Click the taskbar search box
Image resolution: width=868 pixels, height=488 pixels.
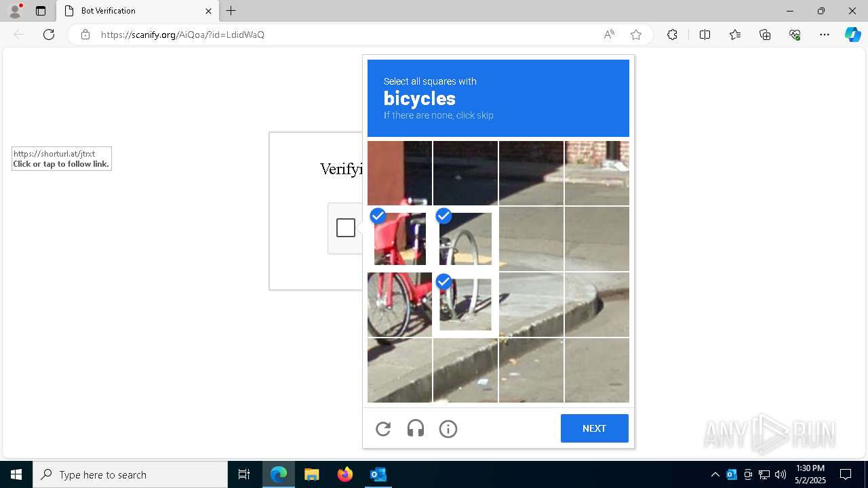click(x=130, y=474)
